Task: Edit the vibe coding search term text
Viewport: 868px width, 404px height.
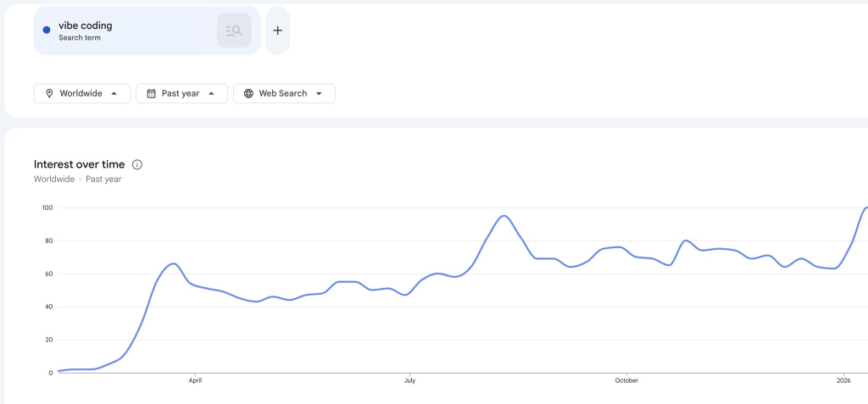Action: [x=85, y=25]
